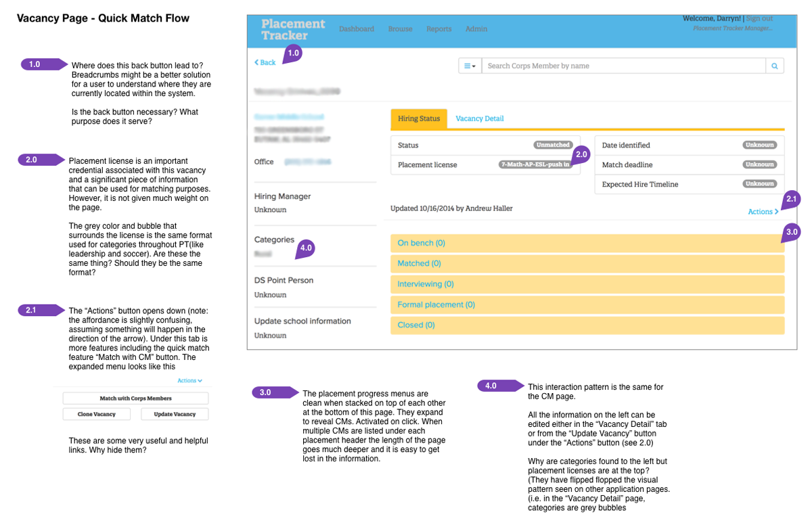Click the Placement Tracker logo
This screenshot has height=525, width=812.
coord(293,29)
